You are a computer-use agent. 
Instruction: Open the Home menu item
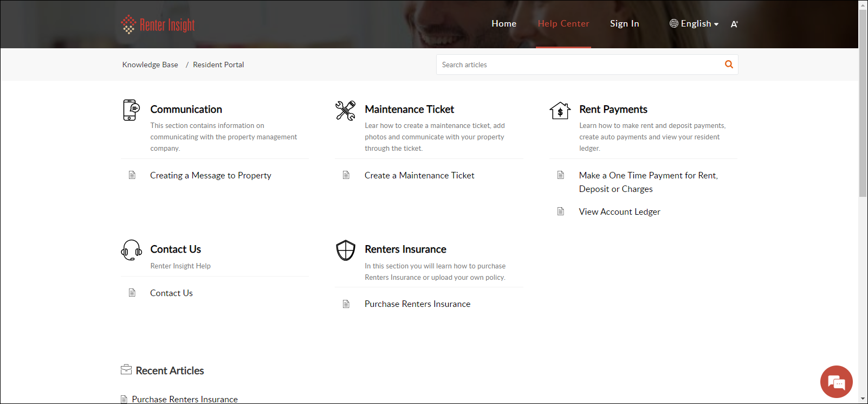(504, 23)
